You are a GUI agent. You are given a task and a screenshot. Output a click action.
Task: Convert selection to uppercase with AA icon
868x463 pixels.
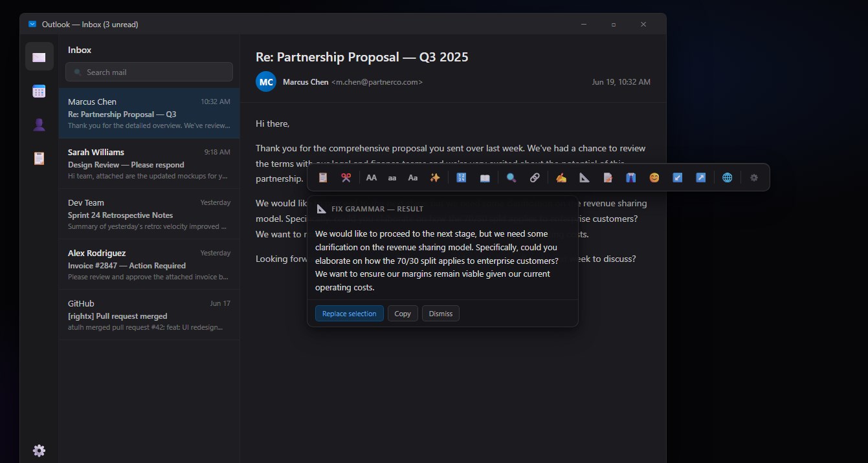pyautogui.click(x=372, y=177)
